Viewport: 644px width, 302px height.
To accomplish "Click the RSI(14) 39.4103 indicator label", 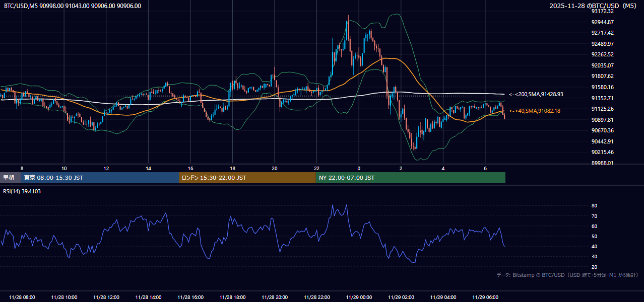I will (22, 191).
